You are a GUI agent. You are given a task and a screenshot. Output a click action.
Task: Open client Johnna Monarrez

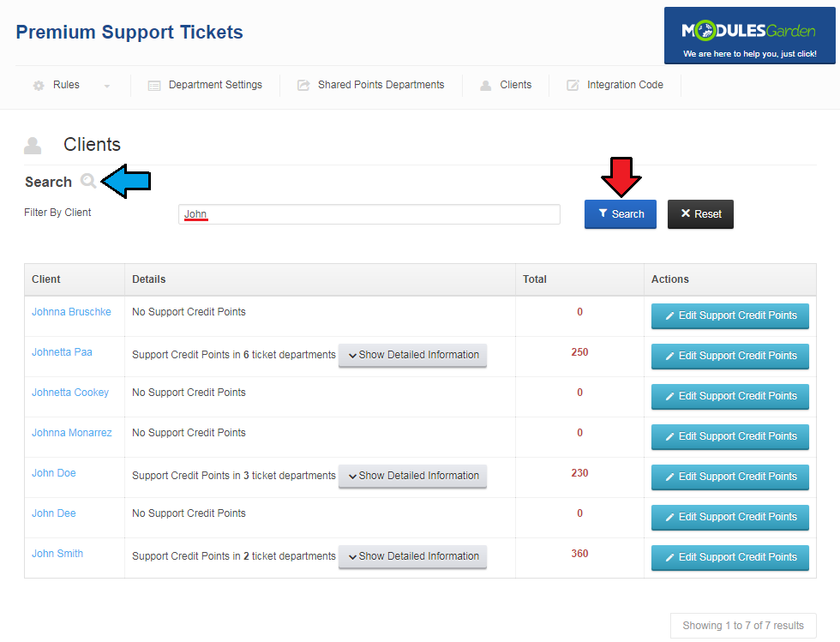(x=72, y=433)
